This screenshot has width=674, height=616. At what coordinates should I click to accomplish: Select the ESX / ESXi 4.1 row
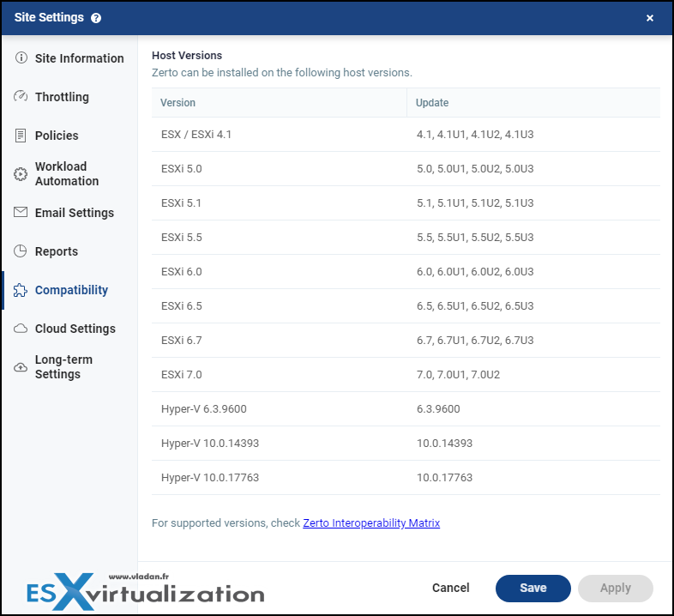tap(406, 134)
